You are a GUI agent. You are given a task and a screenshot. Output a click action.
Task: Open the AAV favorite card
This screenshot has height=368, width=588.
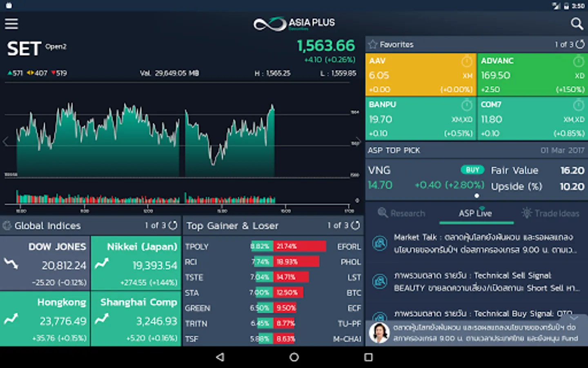coord(421,74)
